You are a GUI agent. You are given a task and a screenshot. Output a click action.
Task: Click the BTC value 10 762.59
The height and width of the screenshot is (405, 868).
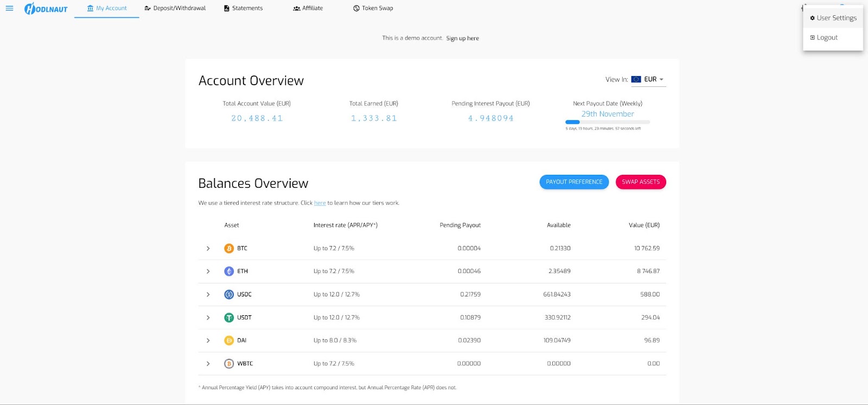(647, 249)
